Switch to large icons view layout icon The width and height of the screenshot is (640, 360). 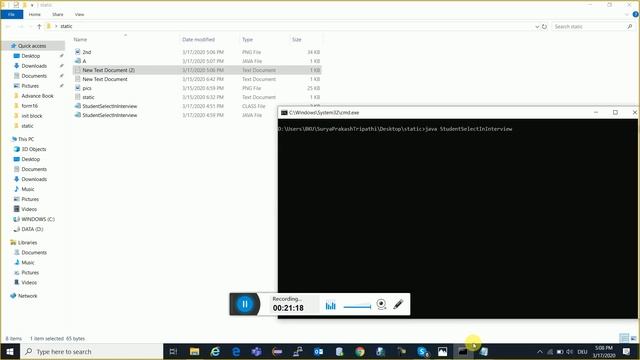(x=633, y=338)
